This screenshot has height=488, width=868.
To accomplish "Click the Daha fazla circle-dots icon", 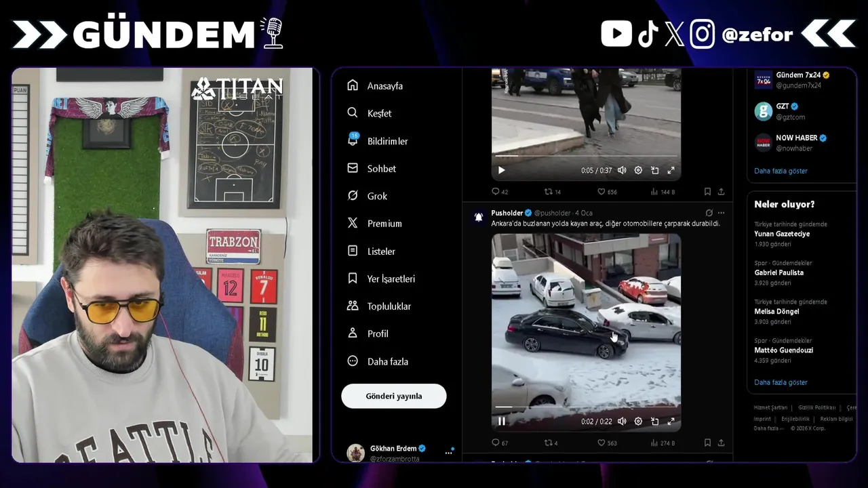I will coord(353,361).
